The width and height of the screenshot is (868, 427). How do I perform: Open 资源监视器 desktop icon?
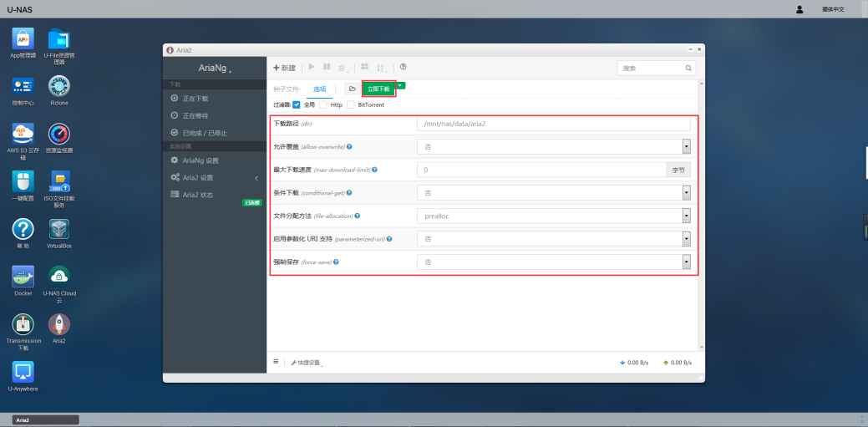click(59, 134)
